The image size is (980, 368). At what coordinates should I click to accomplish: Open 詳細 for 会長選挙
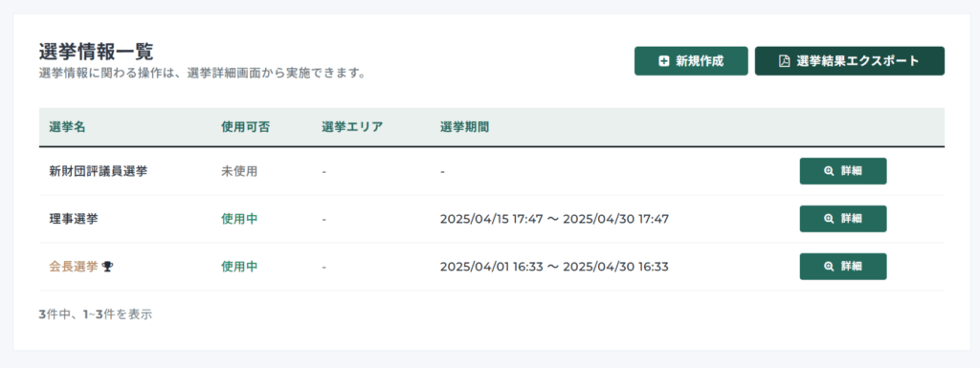(x=843, y=267)
